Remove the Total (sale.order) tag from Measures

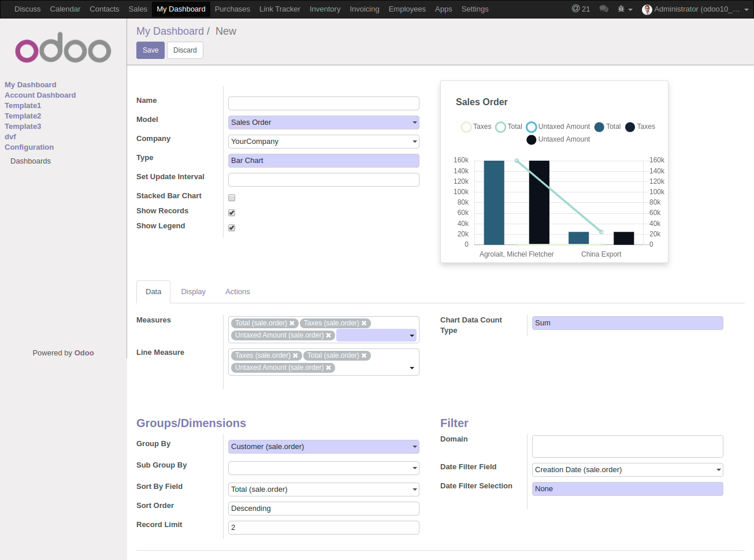click(292, 323)
